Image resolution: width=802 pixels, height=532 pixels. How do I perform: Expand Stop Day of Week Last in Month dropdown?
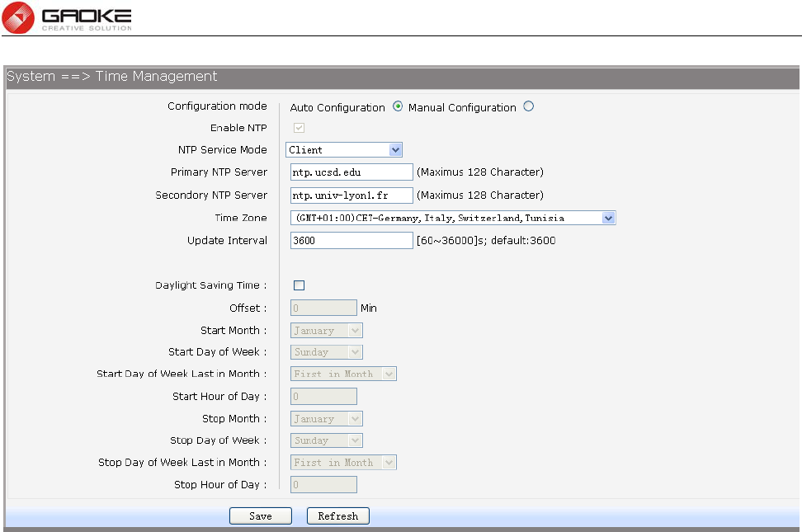click(x=343, y=463)
